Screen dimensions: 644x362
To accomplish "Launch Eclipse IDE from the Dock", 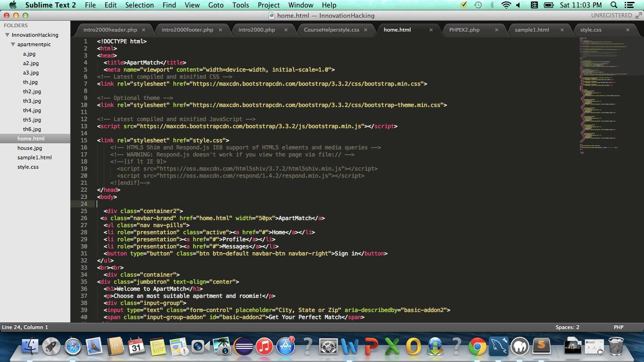I will coord(243,347).
